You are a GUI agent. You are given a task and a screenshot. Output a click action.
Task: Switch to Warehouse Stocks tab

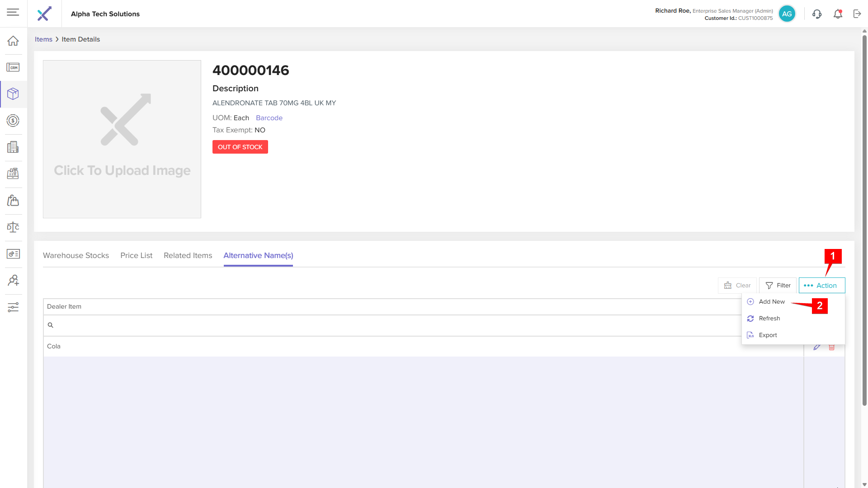click(x=76, y=256)
